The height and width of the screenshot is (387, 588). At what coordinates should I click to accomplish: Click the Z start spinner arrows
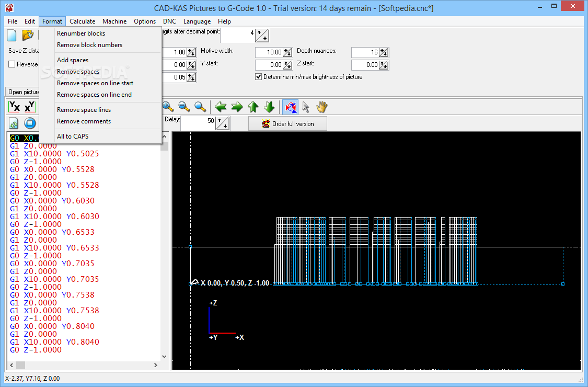click(384, 65)
